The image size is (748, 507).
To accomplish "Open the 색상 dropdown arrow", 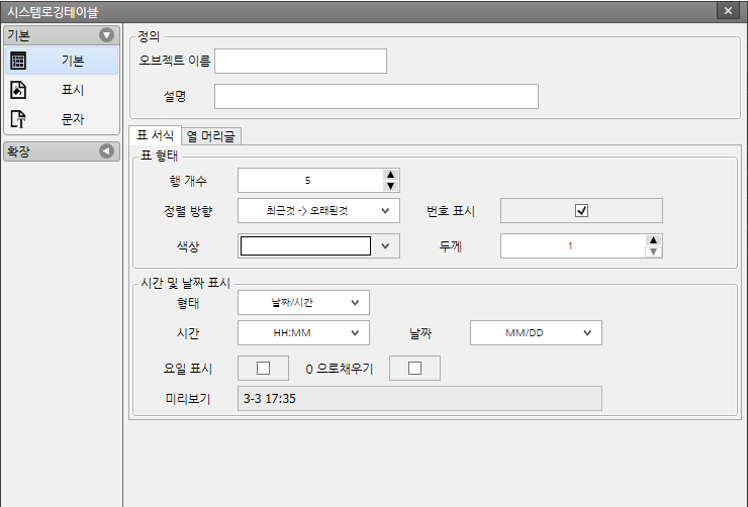I will [385, 246].
